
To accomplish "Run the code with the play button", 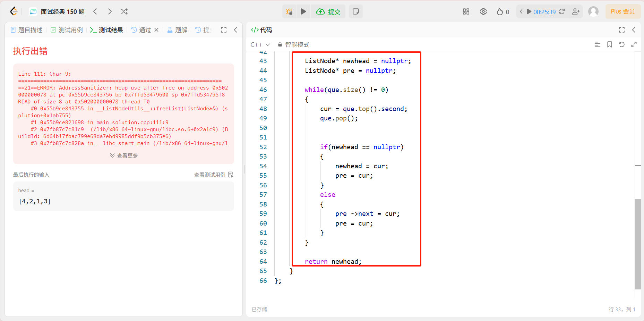I will [x=303, y=11].
